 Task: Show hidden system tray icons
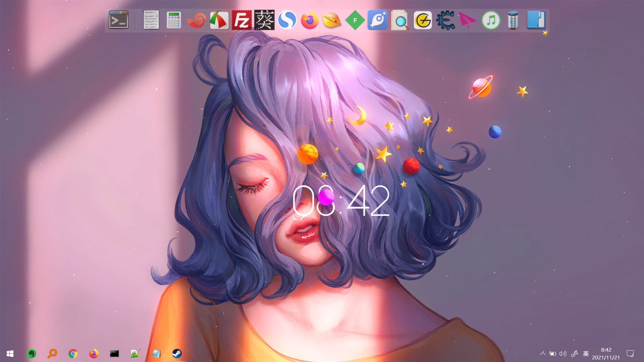click(x=542, y=354)
